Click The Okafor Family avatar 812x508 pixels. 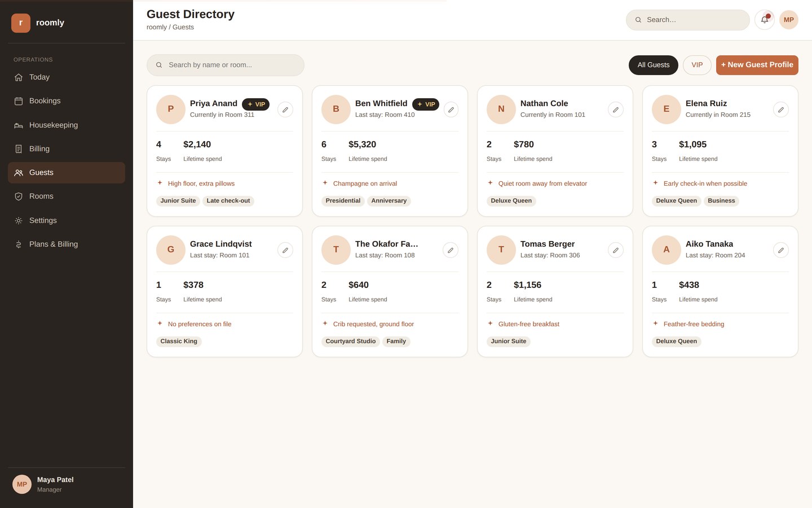(336, 250)
